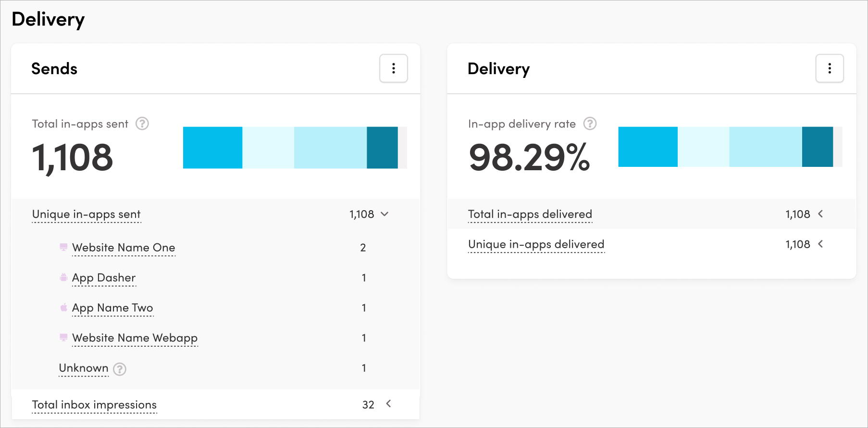Expand the Total in-apps delivered row
Viewport: 868px width, 428px height.
820,214
